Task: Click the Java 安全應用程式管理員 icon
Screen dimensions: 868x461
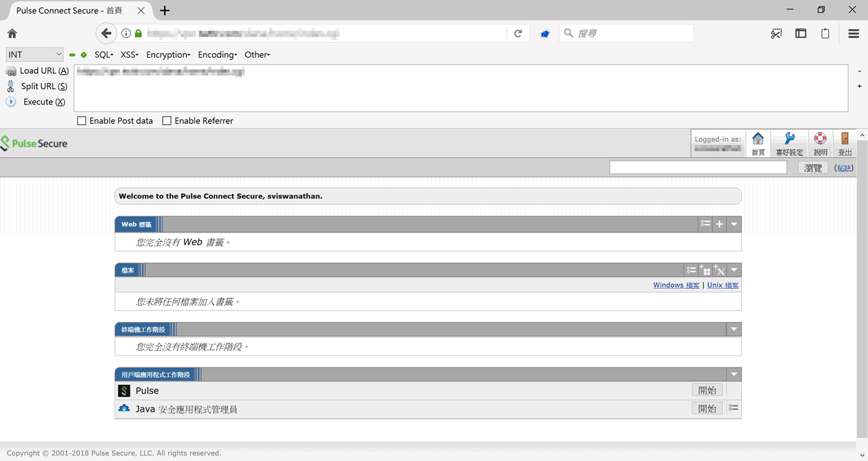Action: tap(124, 409)
